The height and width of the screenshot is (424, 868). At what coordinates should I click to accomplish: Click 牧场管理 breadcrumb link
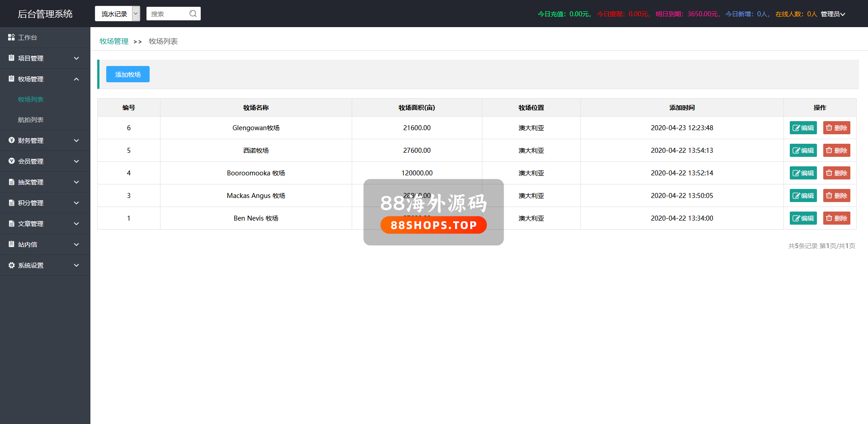click(114, 41)
